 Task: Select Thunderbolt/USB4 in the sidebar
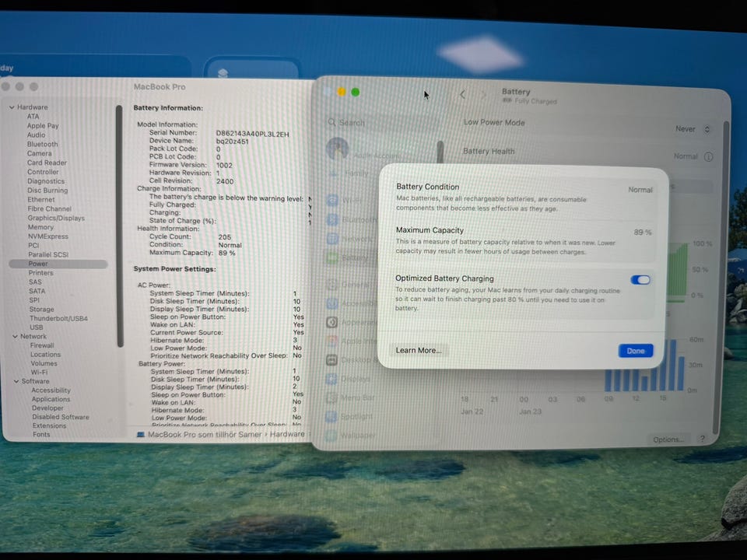point(58,318)
